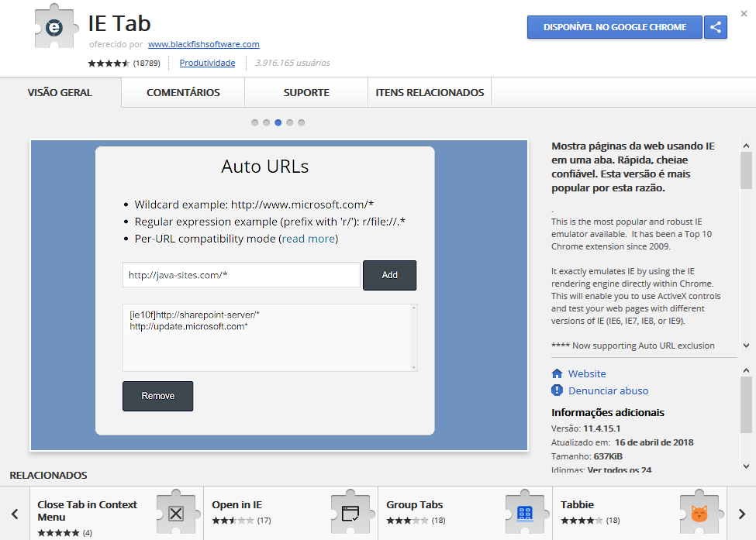Click the Auto URLs list box
Screen dimensions: 756x540
[x=270, y=338]
